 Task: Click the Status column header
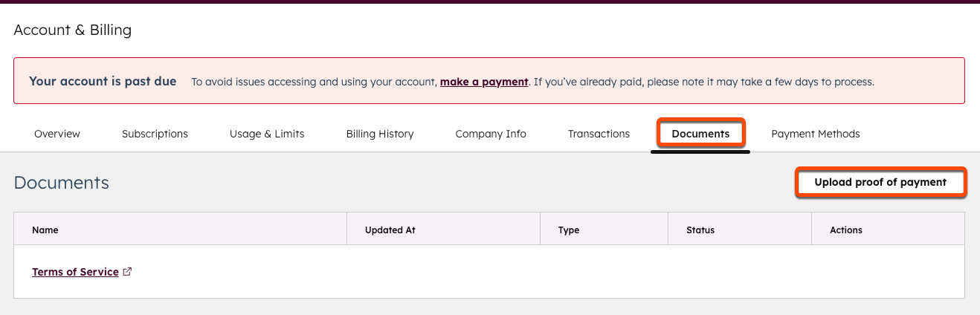700,230
